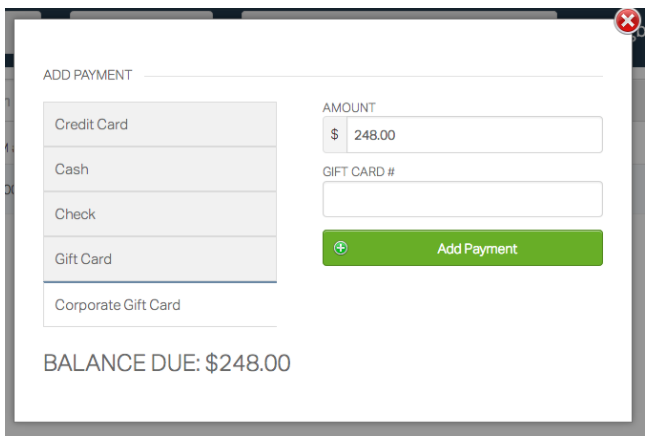Click the ADD PAYMENT section heading
The width and height of the screenshot is (650, 441).
point(88,75)
